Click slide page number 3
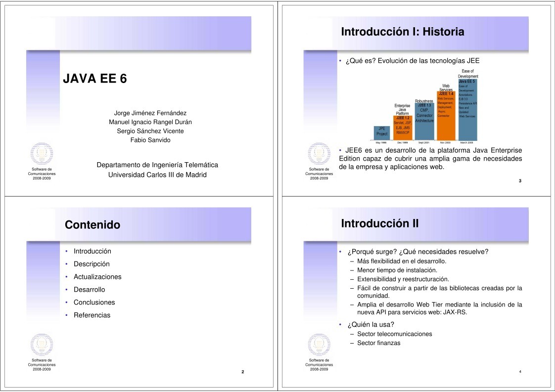555x392 pixels. (520, 181)
